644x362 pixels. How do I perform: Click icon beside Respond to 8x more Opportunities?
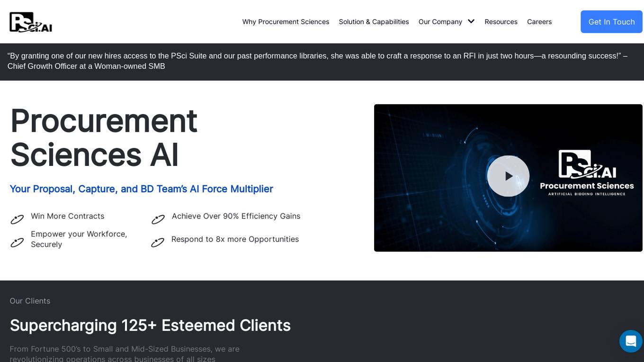pos(158,243)
